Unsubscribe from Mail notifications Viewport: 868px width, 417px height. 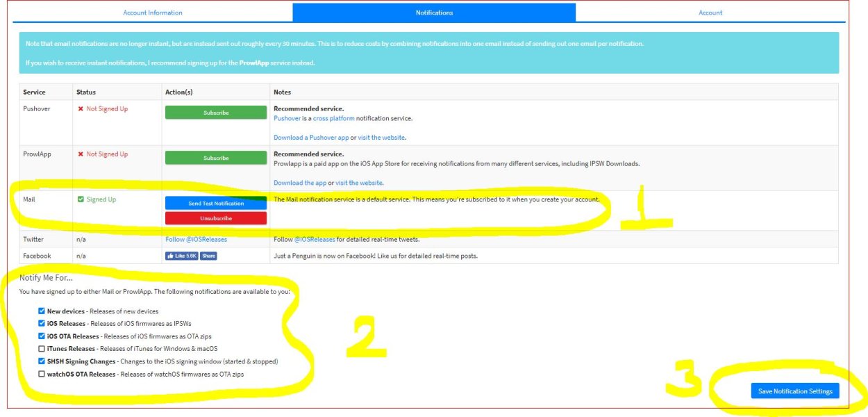coord(215,218)
